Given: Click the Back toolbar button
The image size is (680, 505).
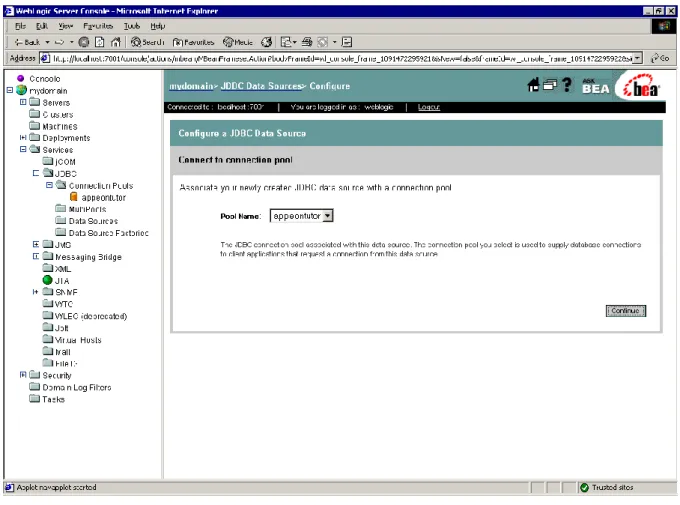Looking at the screenshot, I should click(27, 42).
